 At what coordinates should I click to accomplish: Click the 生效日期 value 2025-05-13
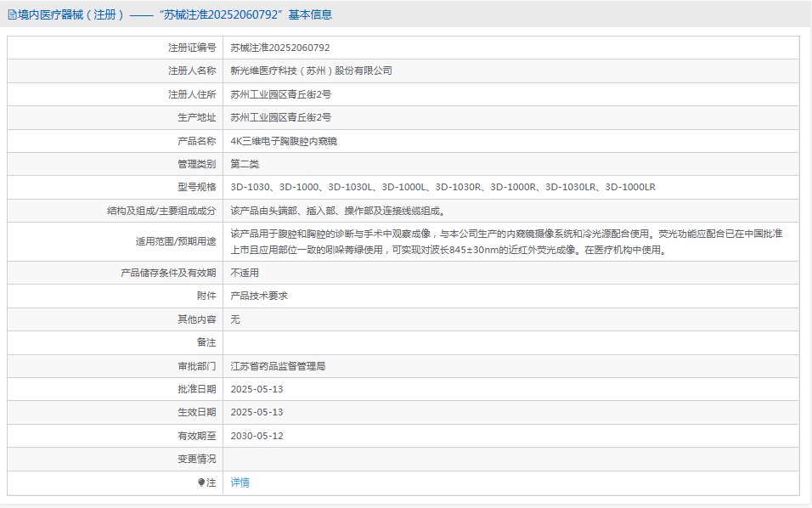coord(257,412)
